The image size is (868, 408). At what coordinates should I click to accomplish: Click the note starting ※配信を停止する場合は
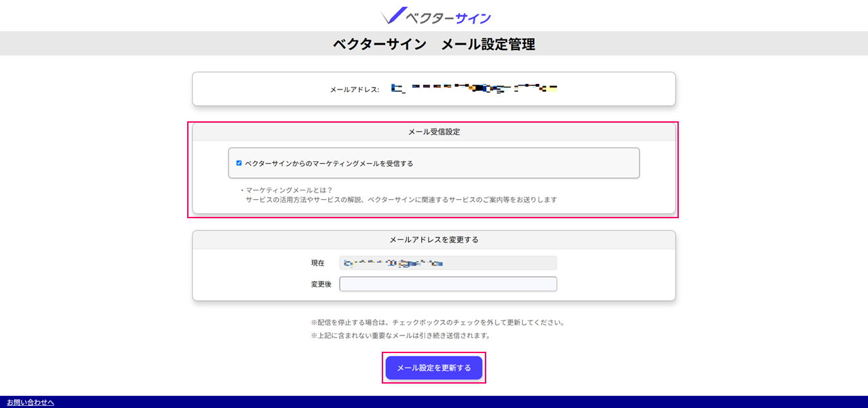438,323
